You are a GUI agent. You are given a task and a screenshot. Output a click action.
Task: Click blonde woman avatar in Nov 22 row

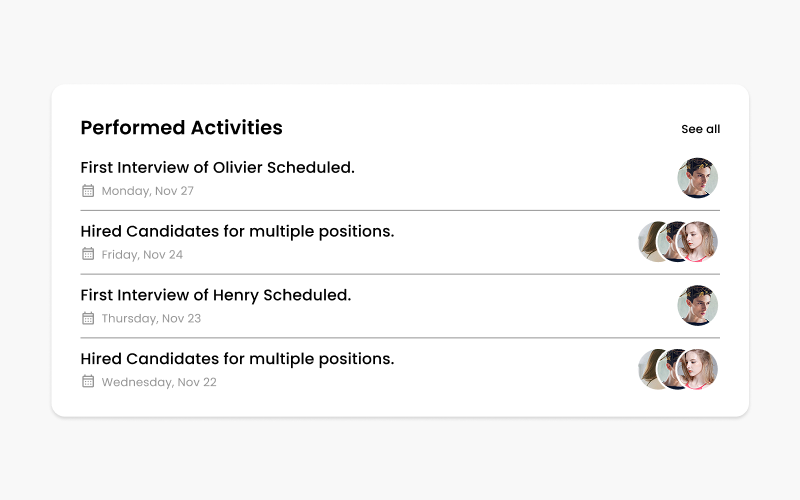coord(698,369)
